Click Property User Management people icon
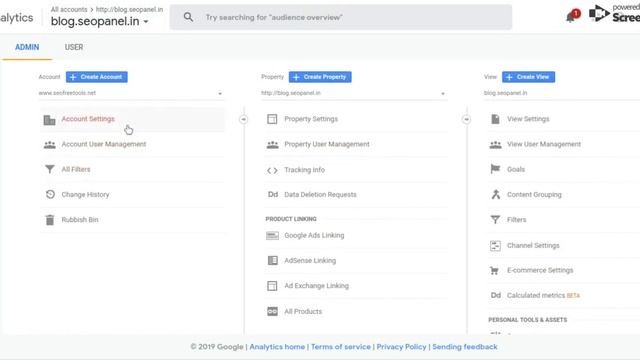This screenshot has width=640, height=360. [272, 144]
